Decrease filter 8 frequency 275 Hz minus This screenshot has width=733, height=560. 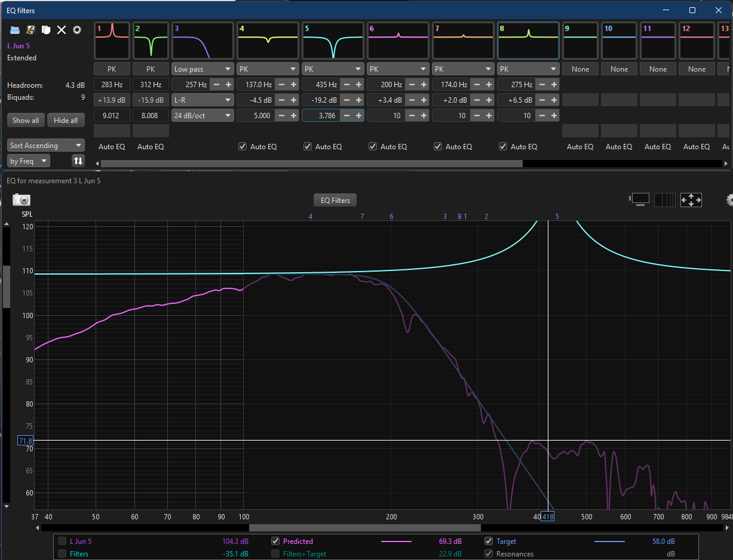pyautogui.click(x=543, y=85)
